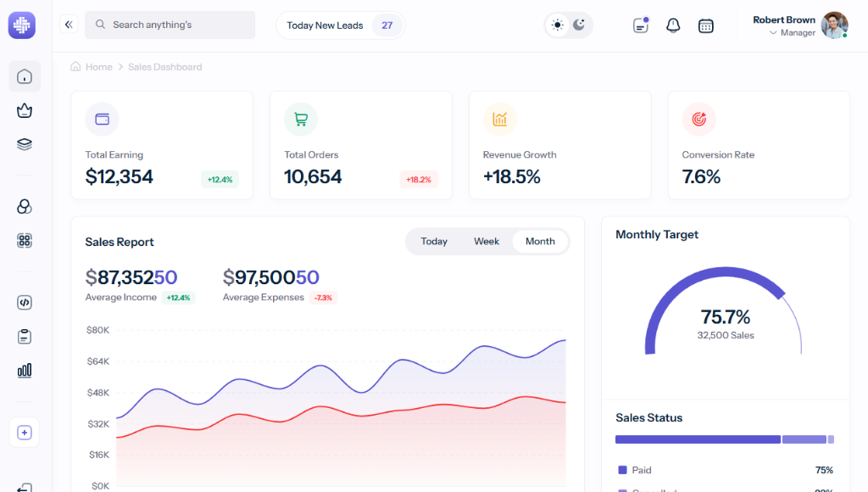This screenshot has width=868, height=492.
Task: Select the code icon in the sidebar
Action: tap(24, 302)
